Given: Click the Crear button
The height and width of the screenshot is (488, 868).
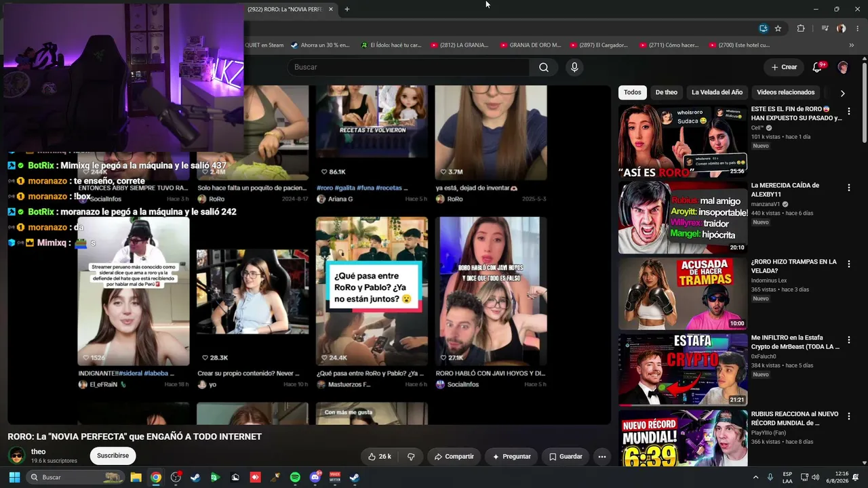Looking at the screenshot, I should click(784, 67).
